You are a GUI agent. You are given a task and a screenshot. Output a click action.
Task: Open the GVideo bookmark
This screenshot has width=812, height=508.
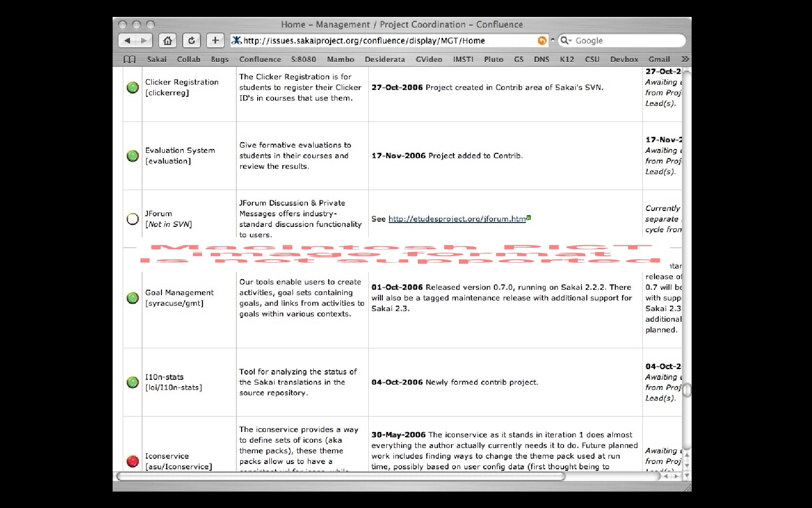[429, 59]
